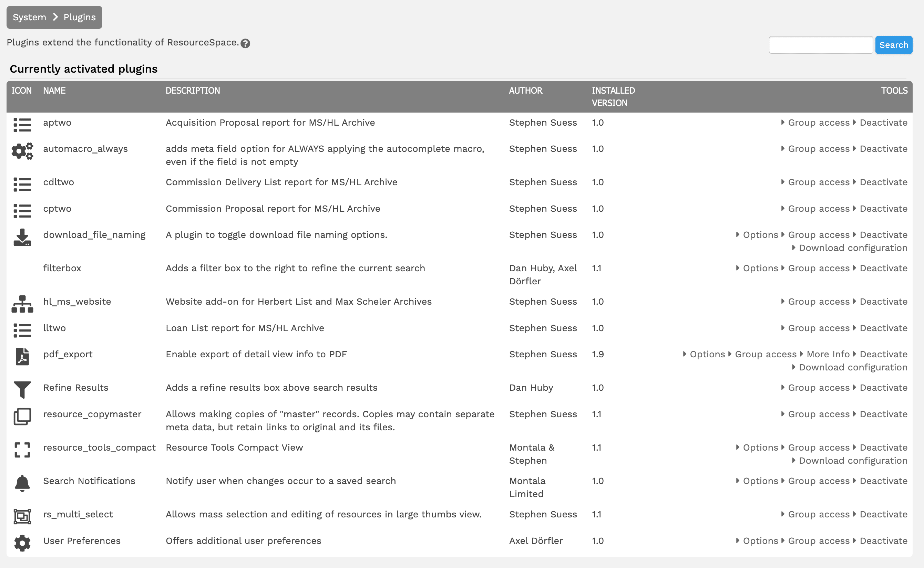Select System in the breadcrumb
This screenshot has width=924, height=568.
pos(29,17)
